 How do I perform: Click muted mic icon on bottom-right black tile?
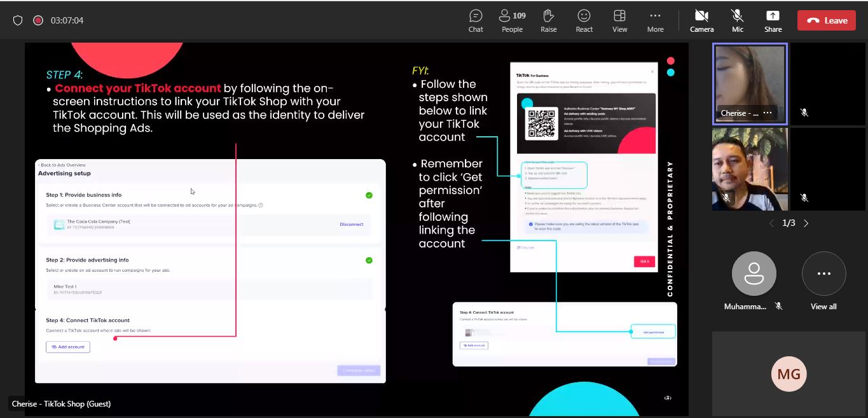point(804,198)
